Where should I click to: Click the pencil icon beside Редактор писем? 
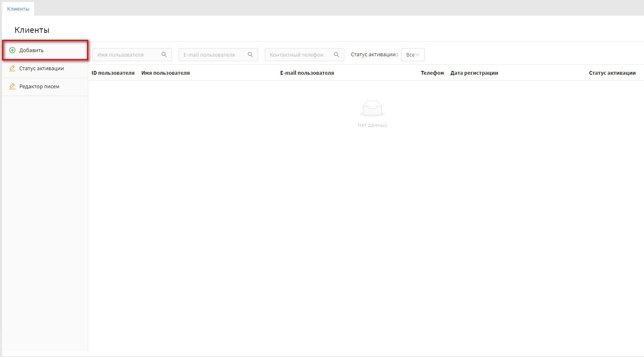click(x=12, y=87)
